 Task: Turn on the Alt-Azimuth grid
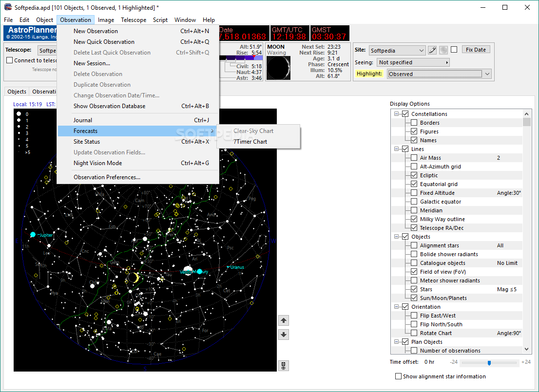pos(414,166)
